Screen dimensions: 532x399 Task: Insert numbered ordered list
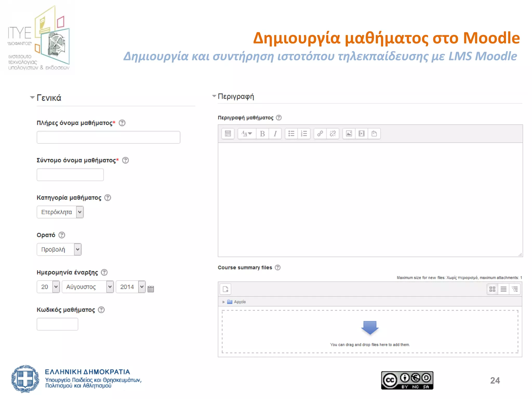pos(304,134)
